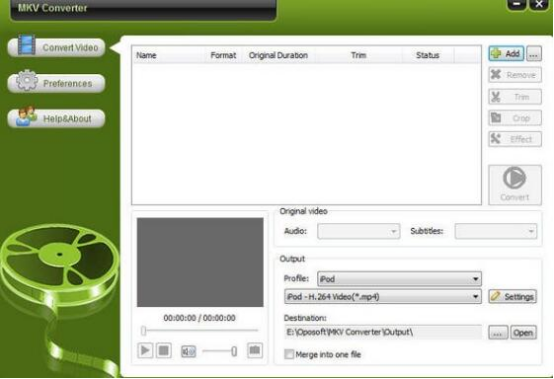554x379 pixels.
Task: Click the Original Duration column header
Action: click(278, 55)
